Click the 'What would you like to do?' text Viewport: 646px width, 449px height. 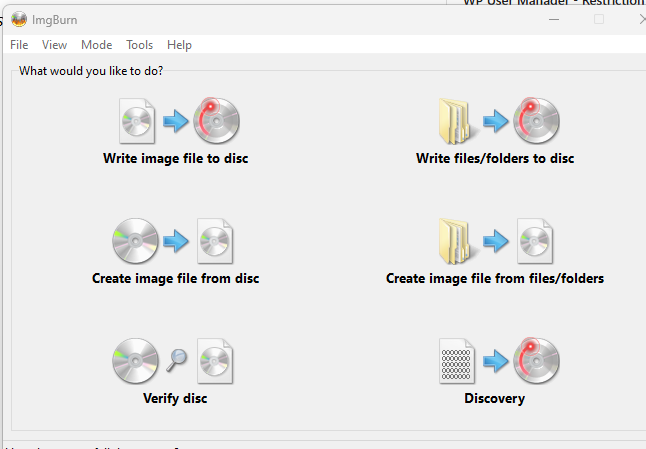91,71
